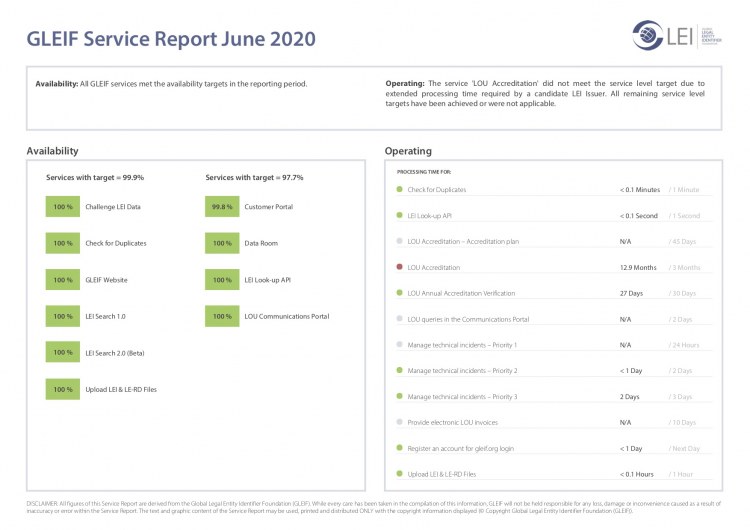Click the 100 % badge beside Data Room
The width and height of the screenshot is (750, 530).
pyautogui.click(x=222, y=243)
